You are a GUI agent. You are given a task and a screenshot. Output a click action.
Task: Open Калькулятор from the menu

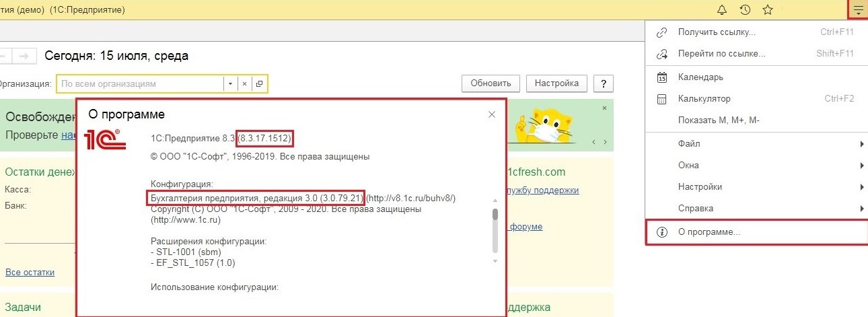click(x=756, y=98)
